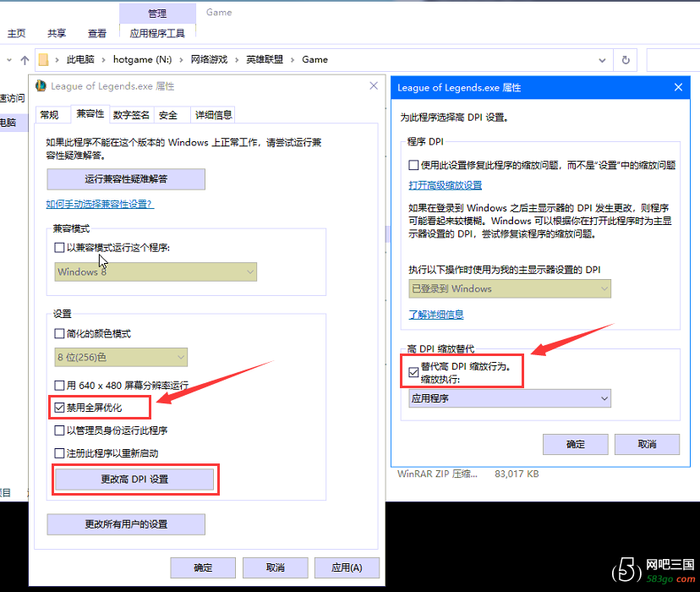This screenshot has height=592, width=700.
Task: Open the 应用程序 scaling dropdown
Action: click(x=510, y=398)
